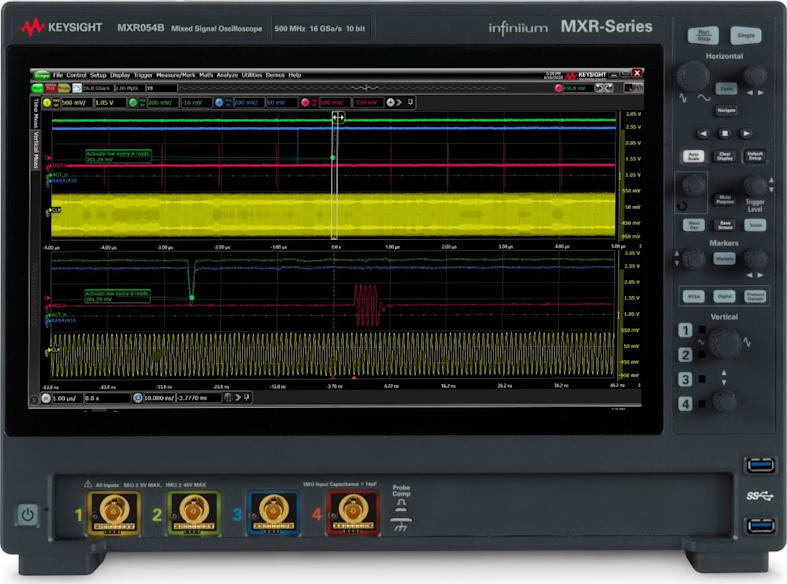This screenshot has width=787, height=584.
Task: Click the horizontal timebase field 1.00 µs/
Action: click(66, 398)
